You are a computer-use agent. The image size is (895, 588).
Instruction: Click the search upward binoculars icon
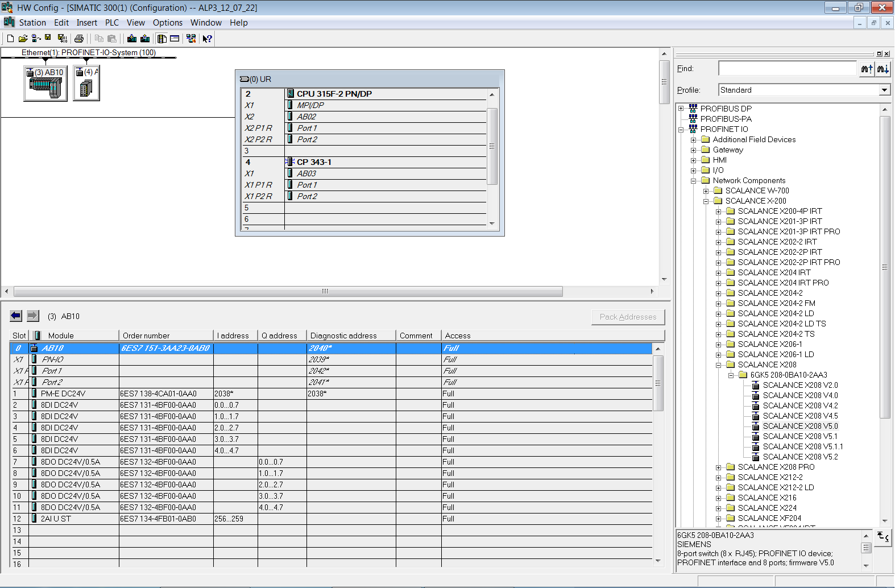point(867,69)
